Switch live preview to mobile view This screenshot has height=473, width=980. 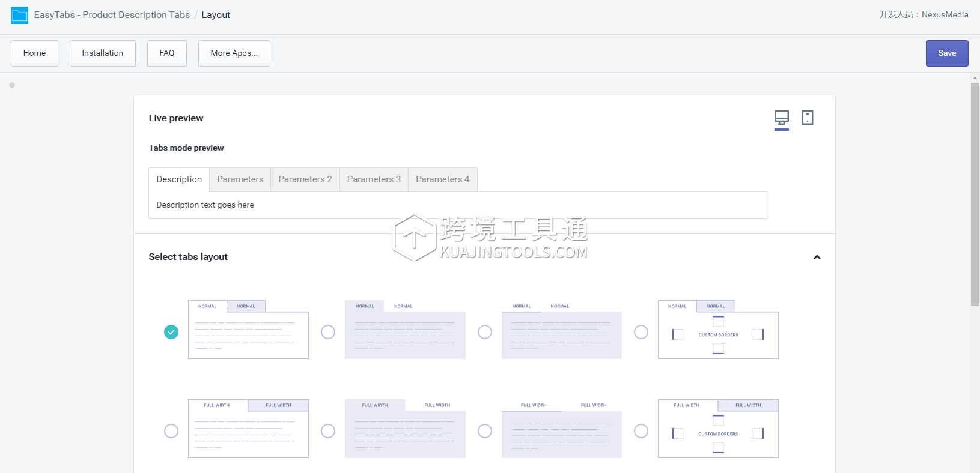point(808,118)
